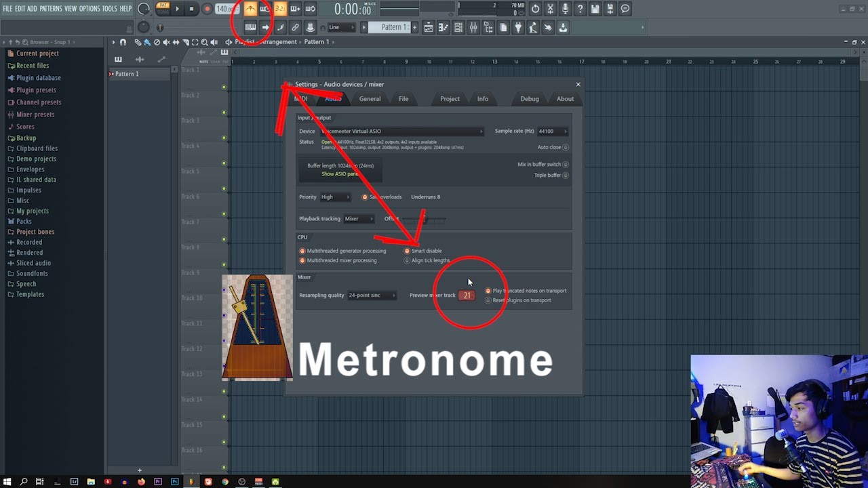Click the master volume knob beside the HELP menu
Screen dimensions: 868x488
[144, 9]
